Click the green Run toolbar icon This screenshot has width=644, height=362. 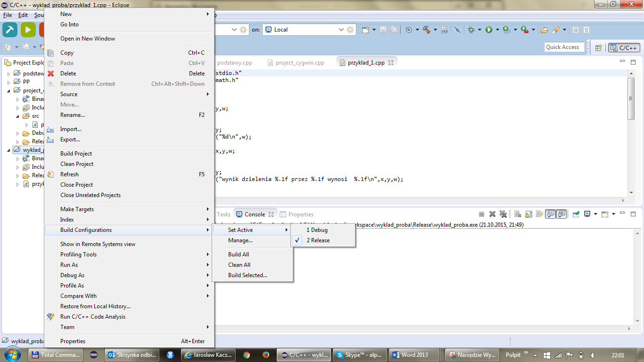point(489,30)
